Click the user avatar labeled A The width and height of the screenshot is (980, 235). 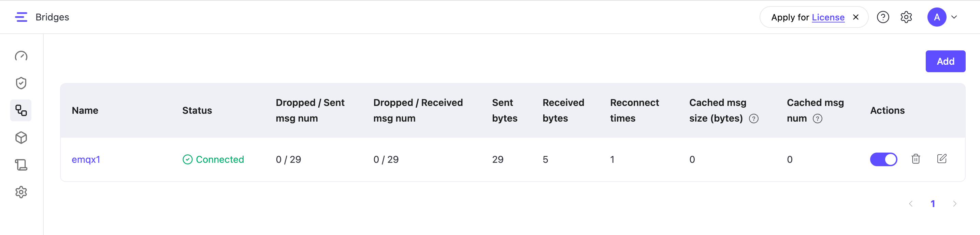pos(937,17)
